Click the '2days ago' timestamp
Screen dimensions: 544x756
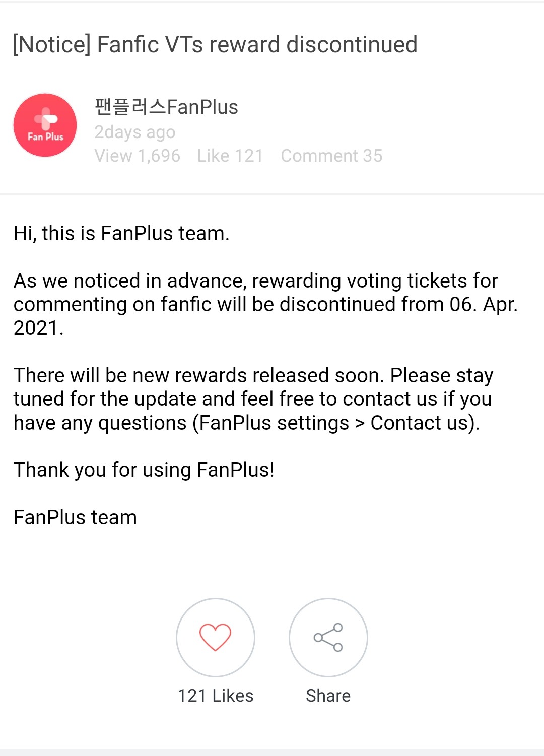tap(134, 132)
